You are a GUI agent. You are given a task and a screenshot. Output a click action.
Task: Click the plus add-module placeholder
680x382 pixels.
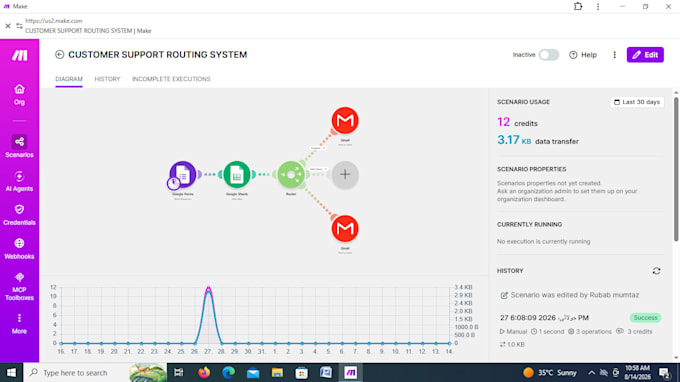[x=345, y=174]
